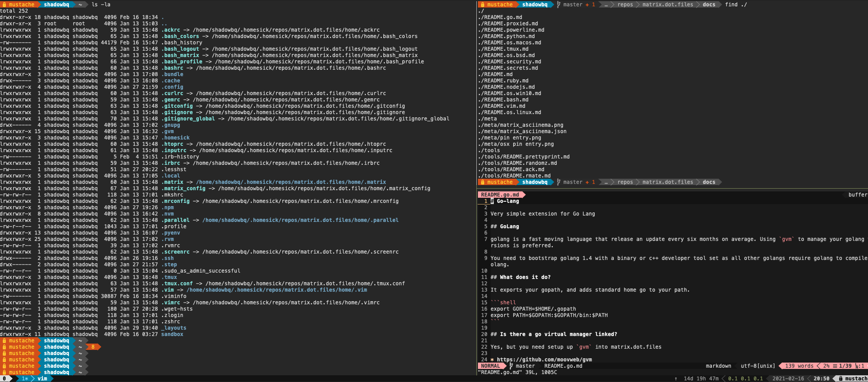This screenshot has height=382, width=868.
Task: Click './README.go.md' in find output
Action: (500, 17)
